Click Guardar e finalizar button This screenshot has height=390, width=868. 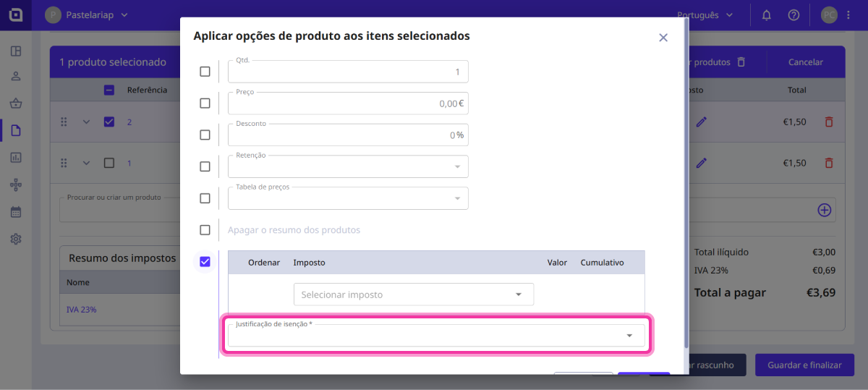click(804, 365)
